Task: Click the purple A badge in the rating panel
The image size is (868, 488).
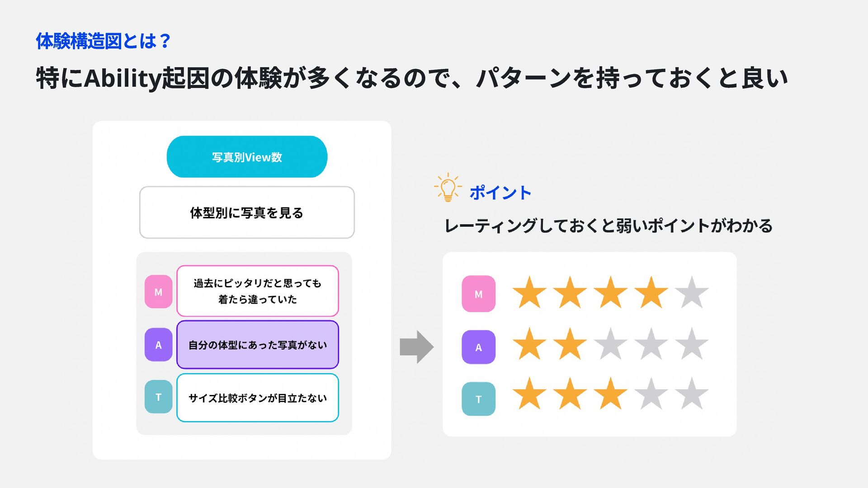Action: (478, 347)
